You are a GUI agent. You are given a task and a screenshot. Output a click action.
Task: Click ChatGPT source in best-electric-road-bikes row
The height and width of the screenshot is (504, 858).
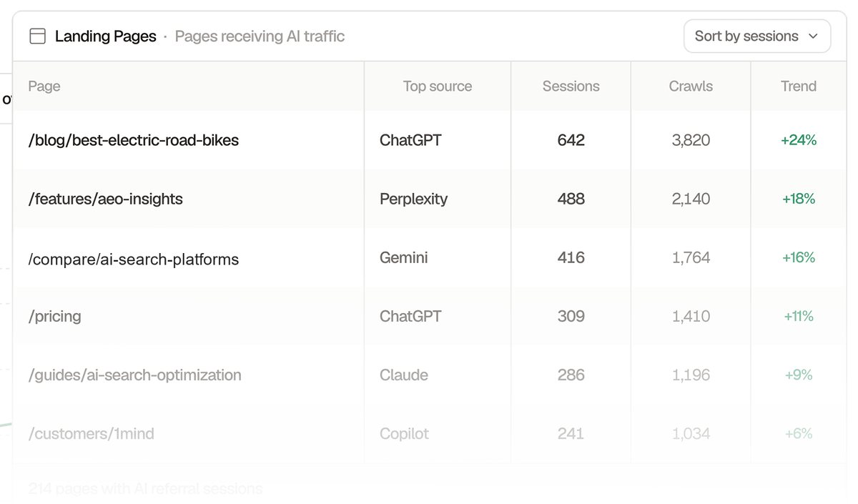point(410,140)
